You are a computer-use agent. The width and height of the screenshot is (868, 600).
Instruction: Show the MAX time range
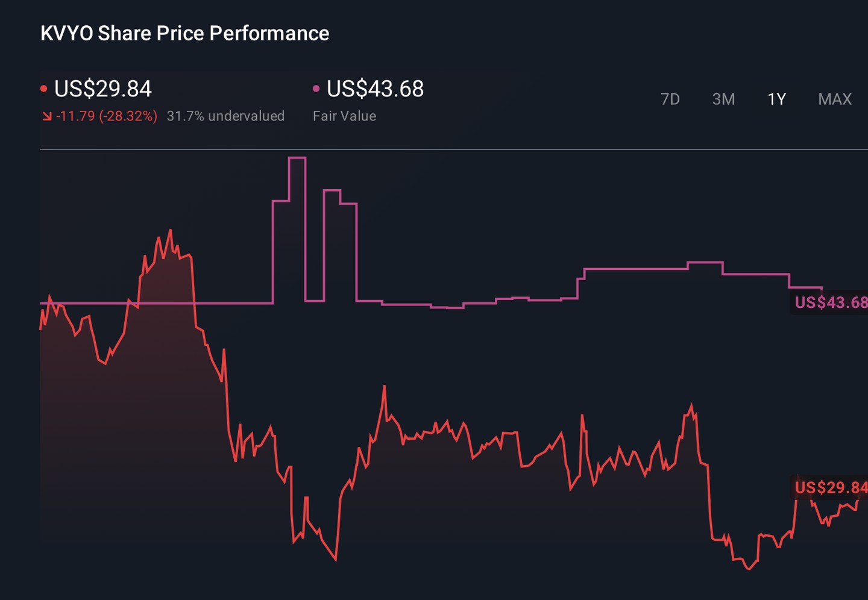pos(835,99)
